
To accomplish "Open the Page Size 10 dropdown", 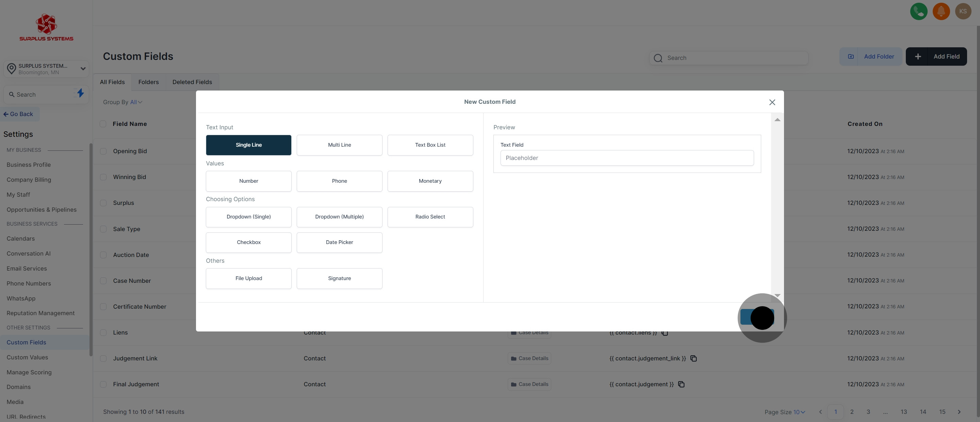I will coord(799,412).
